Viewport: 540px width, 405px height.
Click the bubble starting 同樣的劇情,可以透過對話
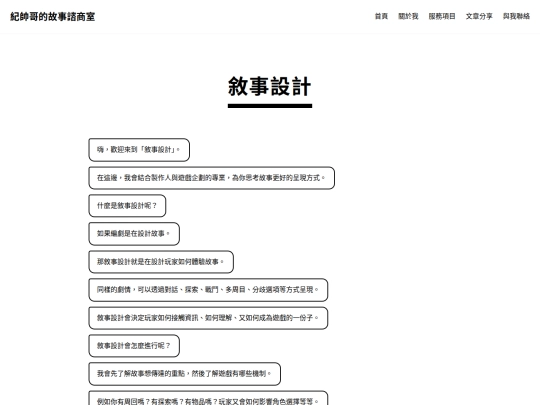coord(208,290)
